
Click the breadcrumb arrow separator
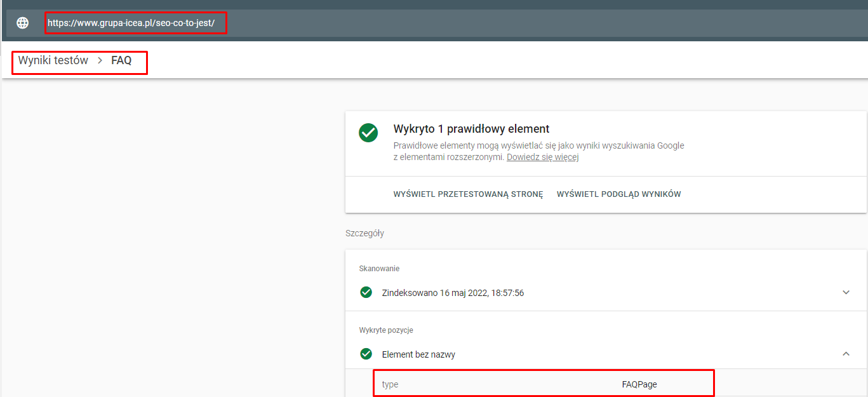coord(100,61)
